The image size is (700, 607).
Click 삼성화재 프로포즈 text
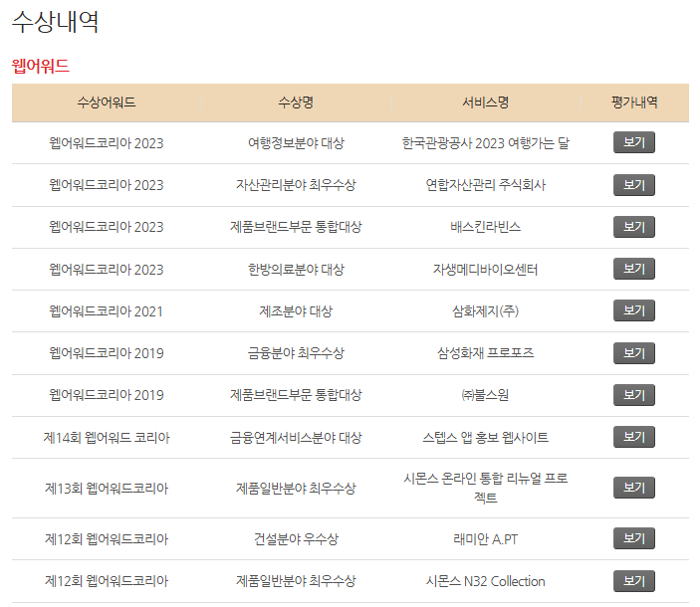[x=485, y=353]
